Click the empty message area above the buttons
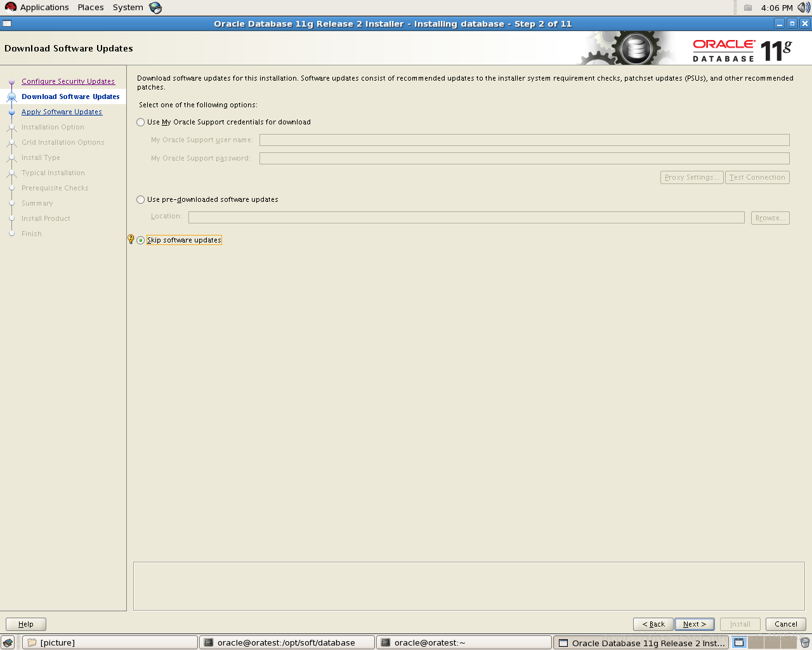Viewport: 812px width, 650px height. click(x=469, y=586)
